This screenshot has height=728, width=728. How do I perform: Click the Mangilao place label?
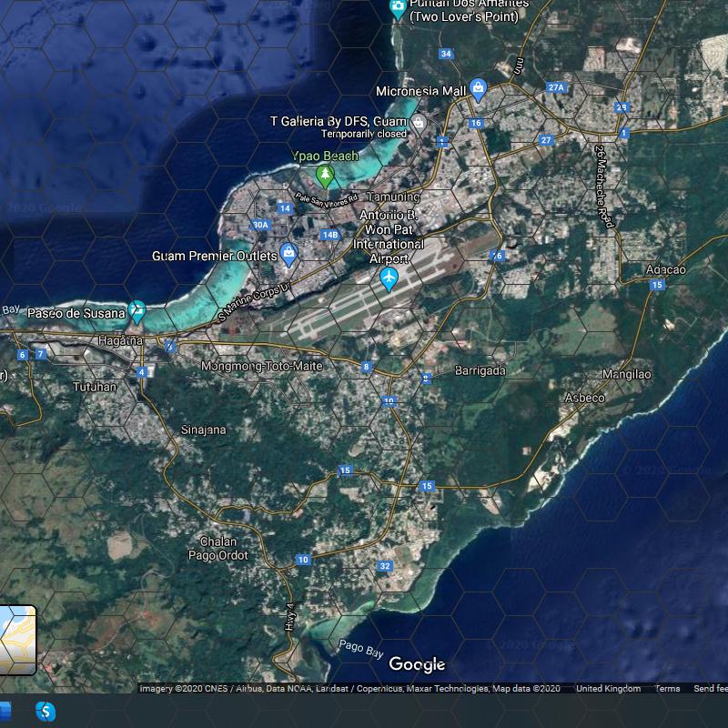[x=626, y=374]
